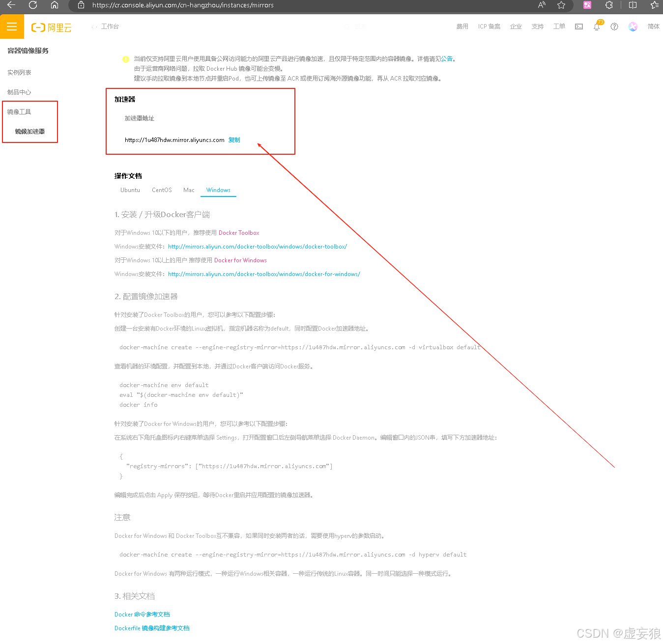Open the browser home page icon

[x=55, y=5]
